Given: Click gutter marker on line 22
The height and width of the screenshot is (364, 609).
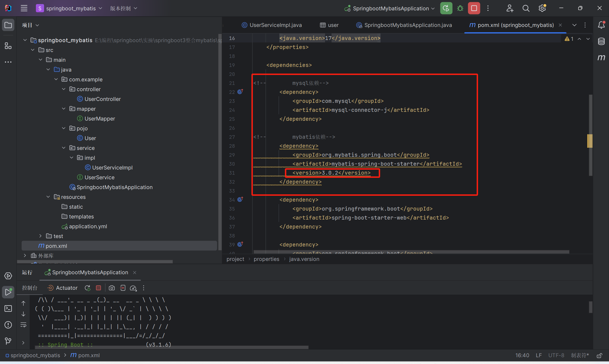Looking at the screenshot, I should click(x=240, y=92).
